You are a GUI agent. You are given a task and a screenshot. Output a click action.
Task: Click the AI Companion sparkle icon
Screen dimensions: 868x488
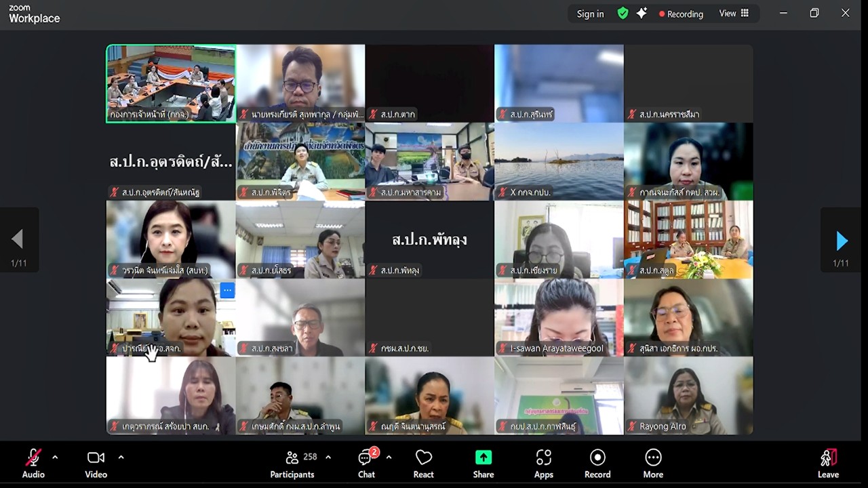[642, 14]
